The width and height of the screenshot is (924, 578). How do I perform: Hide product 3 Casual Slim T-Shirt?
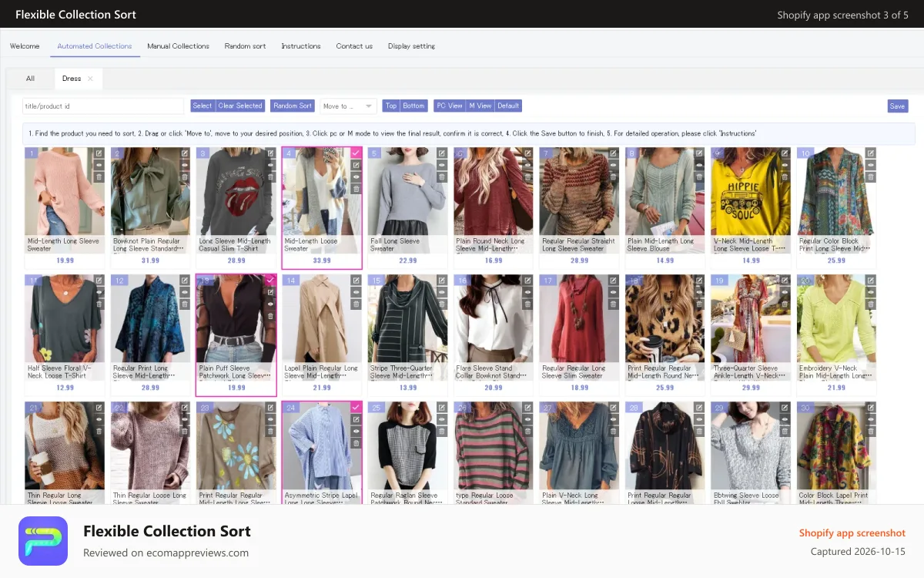tap(270, 165)
